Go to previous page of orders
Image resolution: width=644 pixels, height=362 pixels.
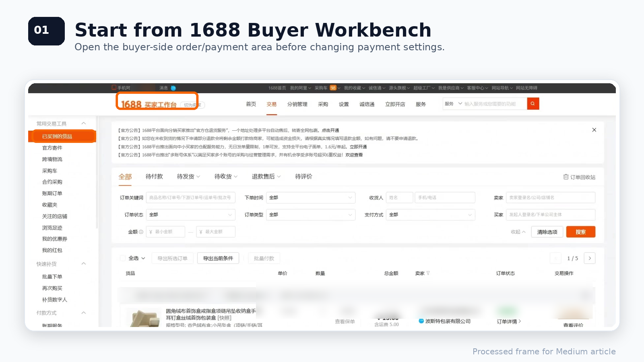tap(555, 258)
